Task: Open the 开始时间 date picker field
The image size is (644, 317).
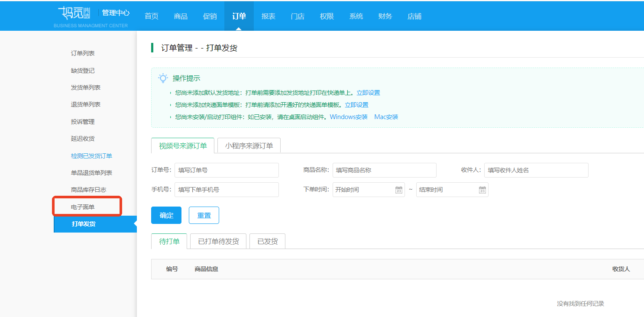Action: click(363, 190)
